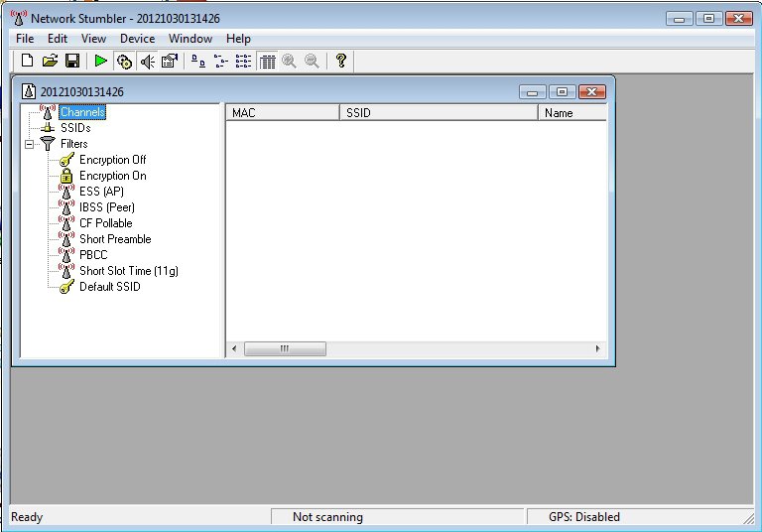Select the Channels tree node

pos(82,112)
